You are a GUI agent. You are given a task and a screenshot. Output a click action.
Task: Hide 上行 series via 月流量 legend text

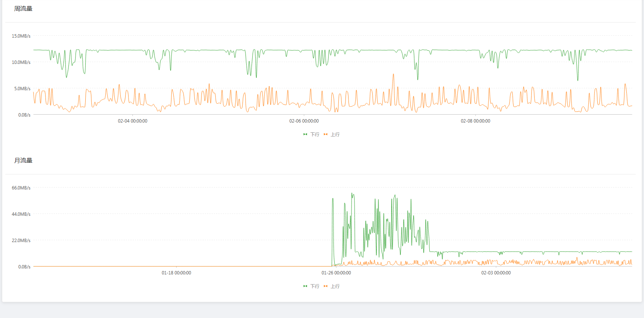[x=335, y=286]
